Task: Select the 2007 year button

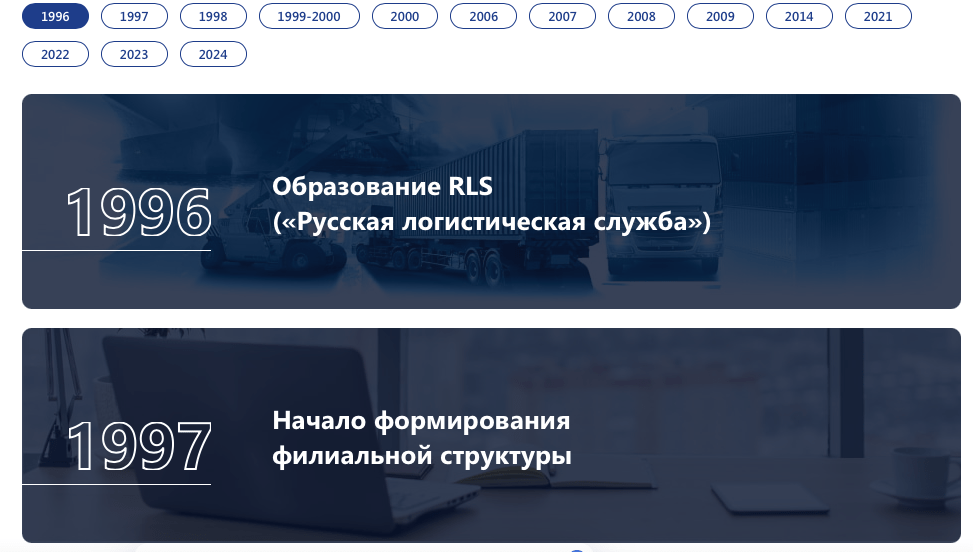Action: (562, 16)
